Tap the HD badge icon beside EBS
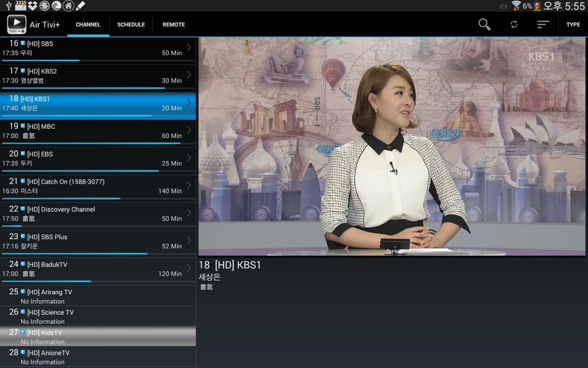The width and height of the screenshot is (588, 368). (x=23, y=153)
